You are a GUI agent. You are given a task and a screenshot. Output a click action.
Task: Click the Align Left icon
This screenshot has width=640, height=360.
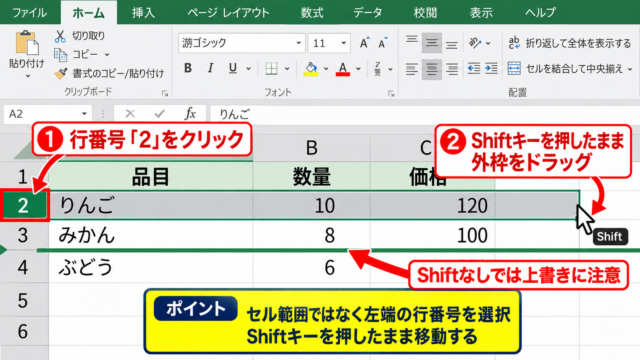(x=411, y=69)
